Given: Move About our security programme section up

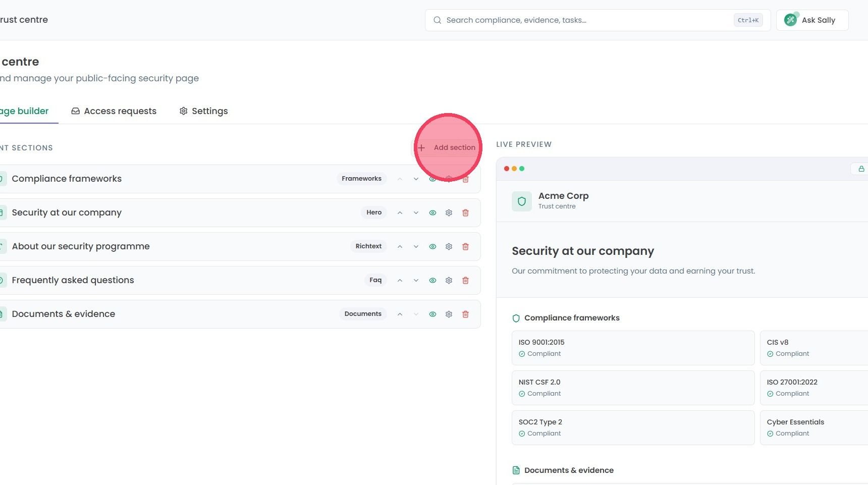Looking at the screenshot, I should pyautogui.click(x=400, y=247).
